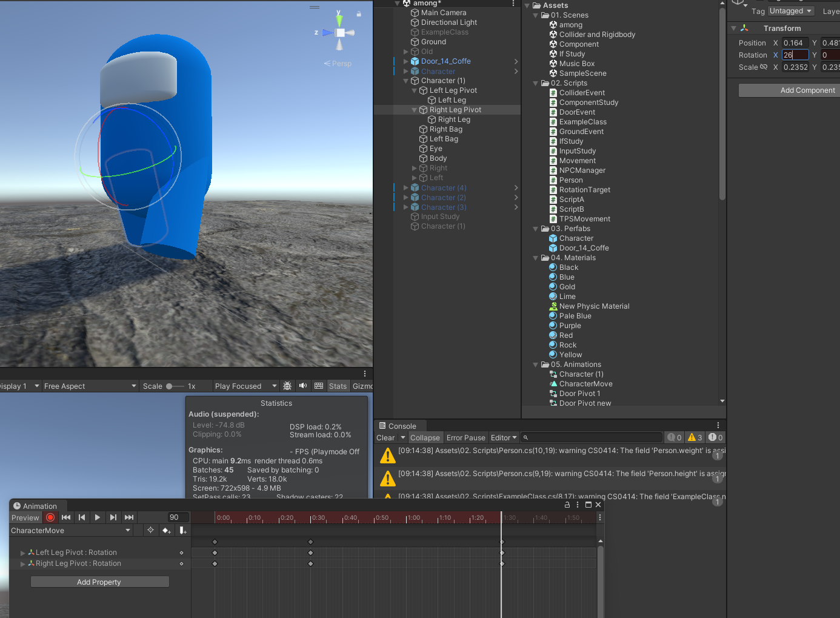Screen dimensions: 840x618
Task: Click the Game view Scale slider handle
Action: (x=170, y=386)
